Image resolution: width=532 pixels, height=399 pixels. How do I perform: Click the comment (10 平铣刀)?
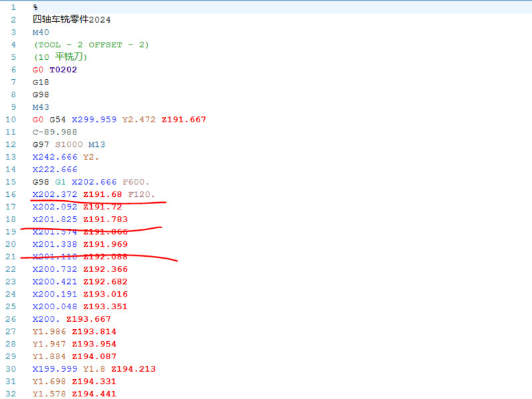61,57
